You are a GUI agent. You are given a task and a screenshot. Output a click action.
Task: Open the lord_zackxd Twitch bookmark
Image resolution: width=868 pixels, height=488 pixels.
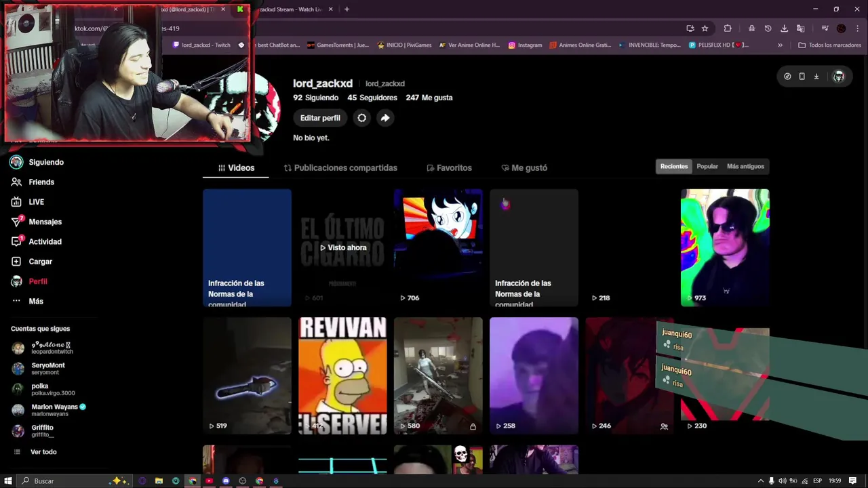tap(201, 45)
